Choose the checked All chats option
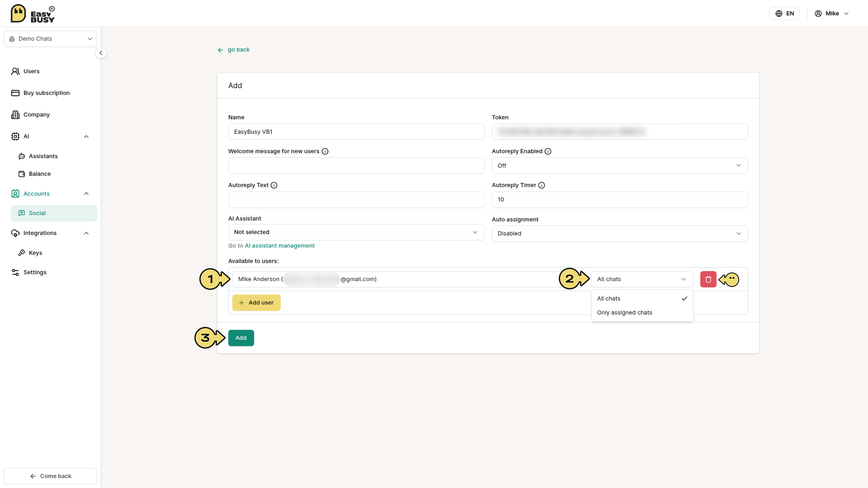Screen dimensions: 868x488 (x=642, y=299)
